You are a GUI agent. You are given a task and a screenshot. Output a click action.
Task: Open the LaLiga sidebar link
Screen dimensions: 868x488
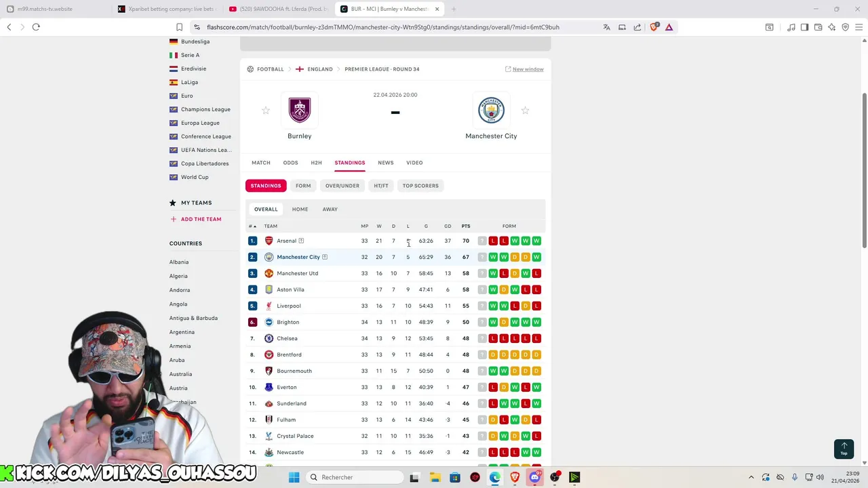pos(189,82)
